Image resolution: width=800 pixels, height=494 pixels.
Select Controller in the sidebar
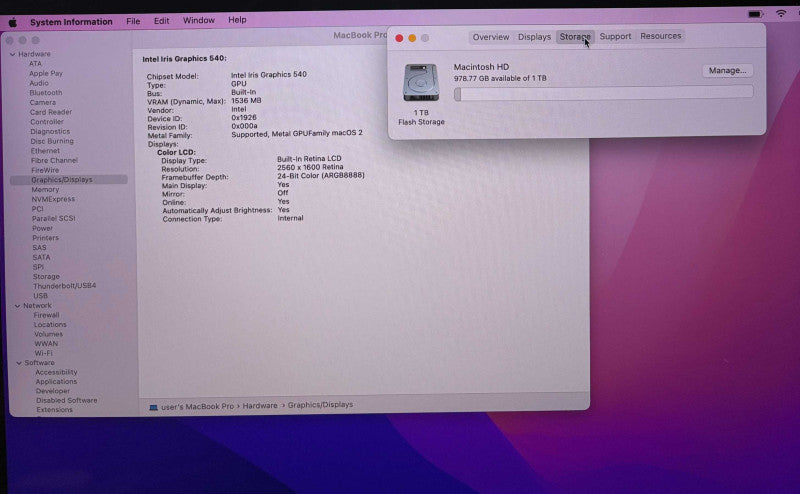click(47, 122)
